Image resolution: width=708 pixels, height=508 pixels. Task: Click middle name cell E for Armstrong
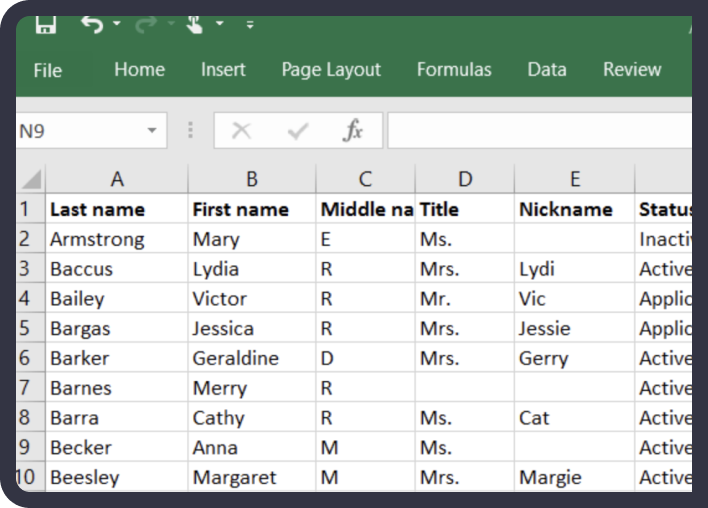pyautogui.click(x=365, y=239)
